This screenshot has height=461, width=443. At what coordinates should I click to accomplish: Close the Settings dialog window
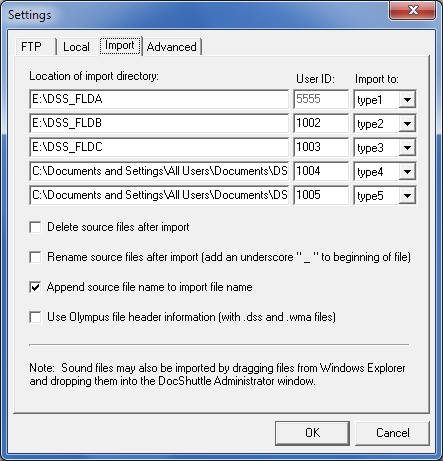pos(413,10)
